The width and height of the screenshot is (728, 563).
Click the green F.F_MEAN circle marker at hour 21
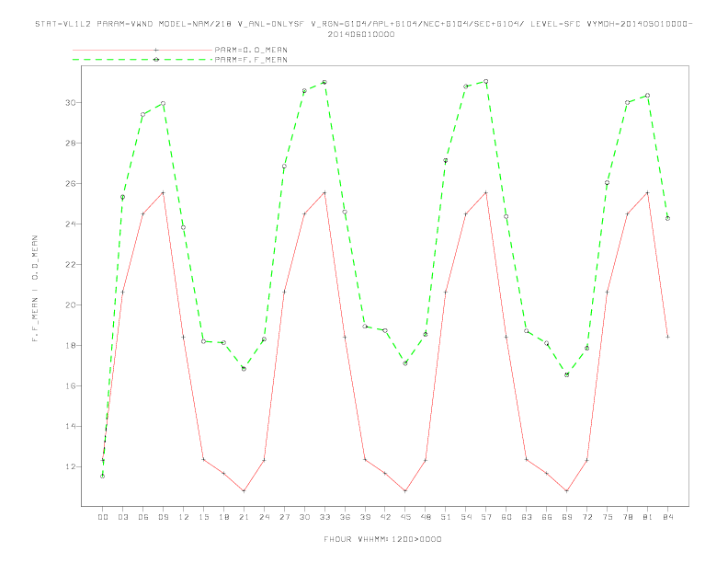pyautogui.click(x=244, y=369)
